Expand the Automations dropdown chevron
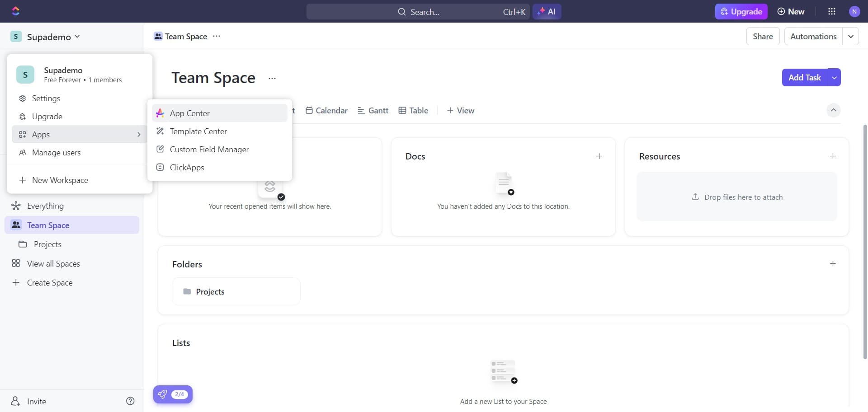The width and height of the screenshot is (868, 412). pos(850,37)
